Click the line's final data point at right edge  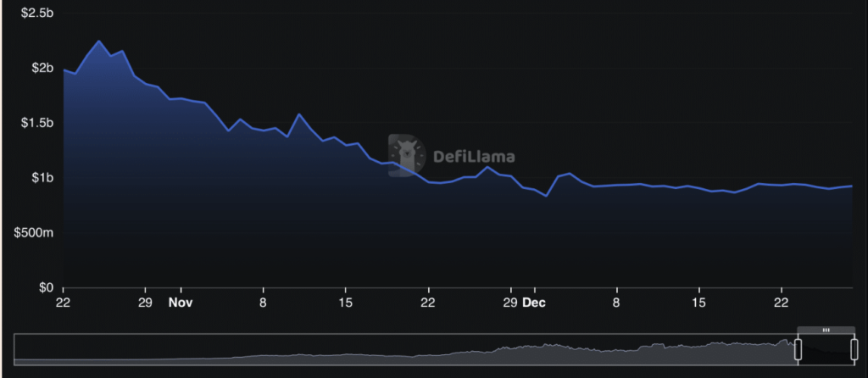tap(851, 186)
